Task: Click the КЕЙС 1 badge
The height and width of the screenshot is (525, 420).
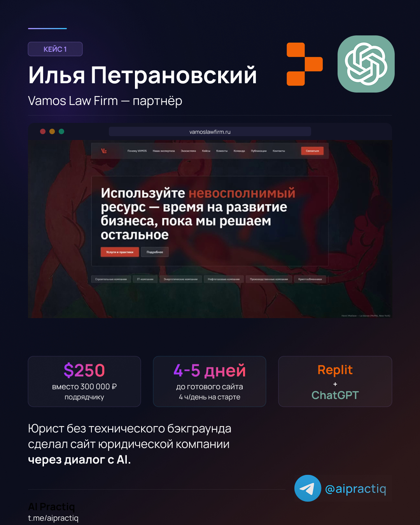Action: point(55,49)
